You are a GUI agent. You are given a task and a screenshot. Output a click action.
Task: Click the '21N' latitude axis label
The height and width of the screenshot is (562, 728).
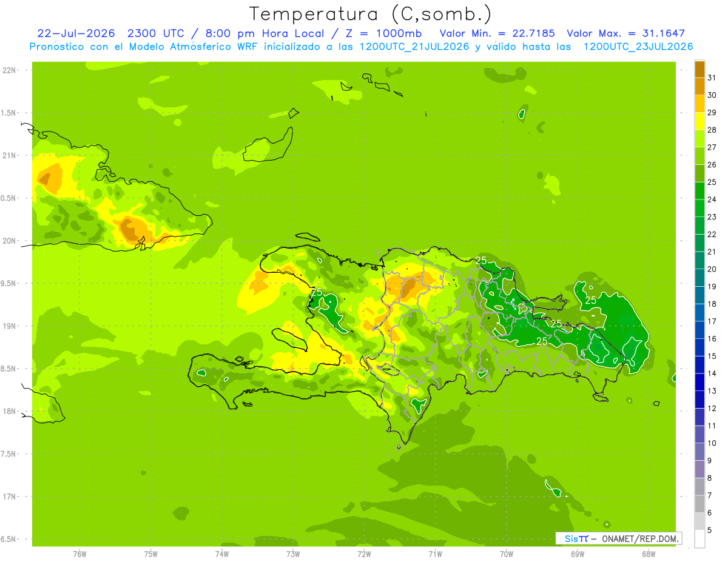coord(10,156)
